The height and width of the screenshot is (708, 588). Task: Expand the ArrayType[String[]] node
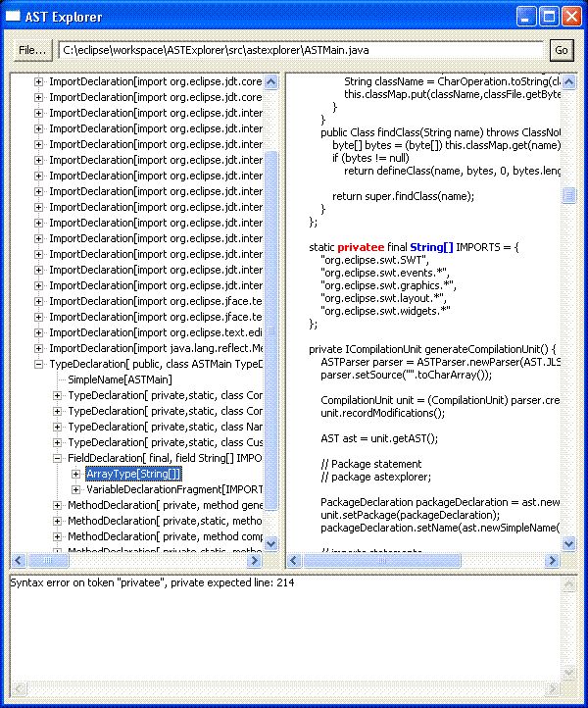click(x=75, y=474)
